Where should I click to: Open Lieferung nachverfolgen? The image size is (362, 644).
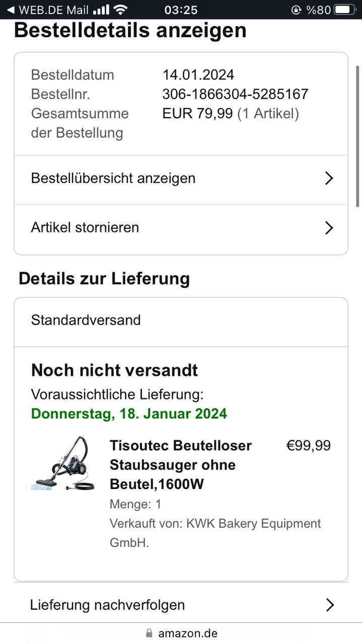(107, 605)
